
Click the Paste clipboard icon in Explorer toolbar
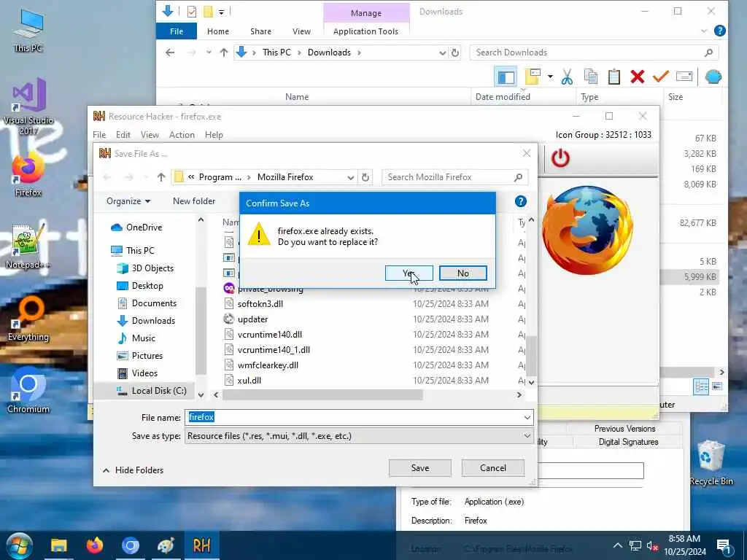pyautogui.click(x=614, y=77)
